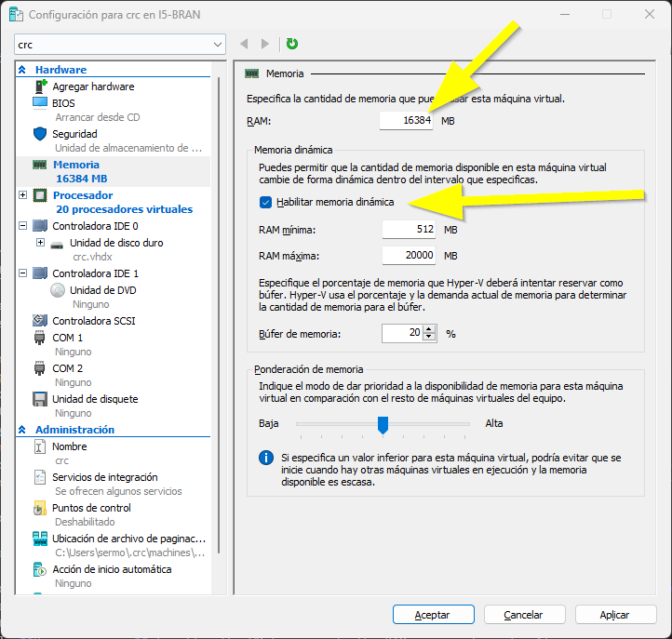Click the forward navigation arrow
Viewport: 672px width, 639px height.
pos(265,44)
